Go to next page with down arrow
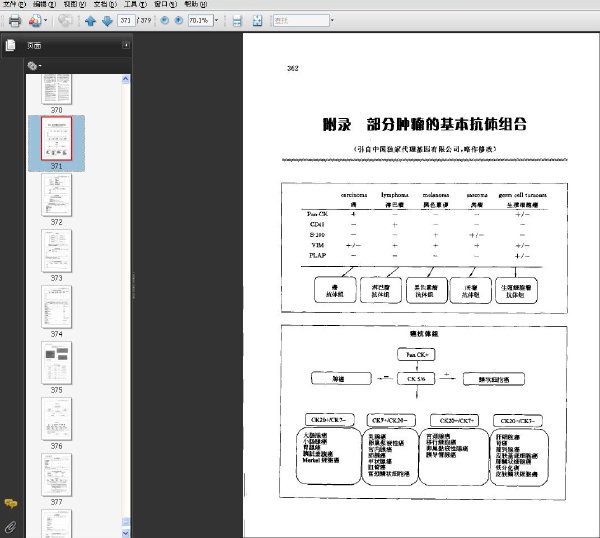The width and height of the screenshot is (600, 538). click(x=107, y=21)
